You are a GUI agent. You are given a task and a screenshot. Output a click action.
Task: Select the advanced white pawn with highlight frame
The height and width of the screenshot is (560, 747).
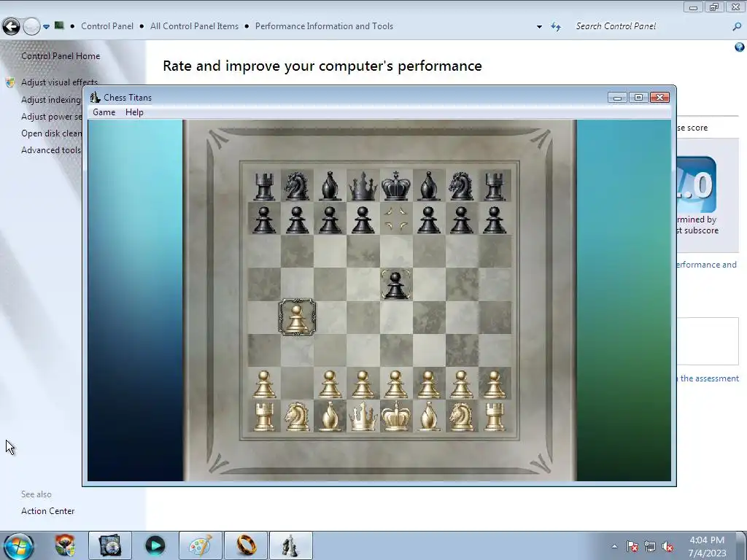click(297, 318)
